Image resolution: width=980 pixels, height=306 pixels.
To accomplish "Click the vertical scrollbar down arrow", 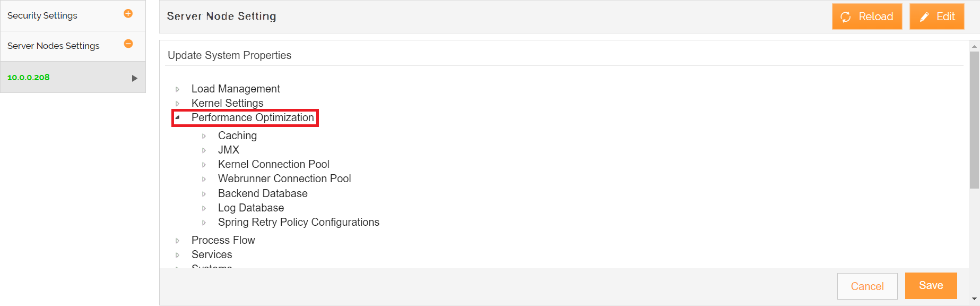I will point(974,299).
